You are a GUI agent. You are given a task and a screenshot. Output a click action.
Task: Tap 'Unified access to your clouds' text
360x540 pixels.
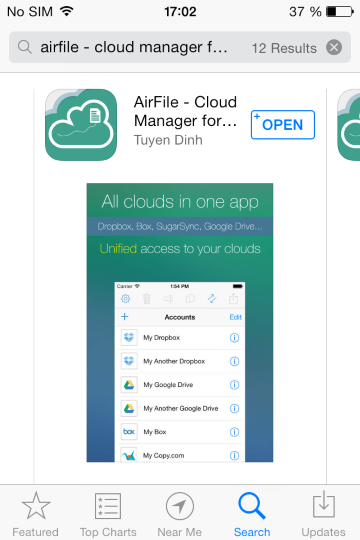point(180,248)
